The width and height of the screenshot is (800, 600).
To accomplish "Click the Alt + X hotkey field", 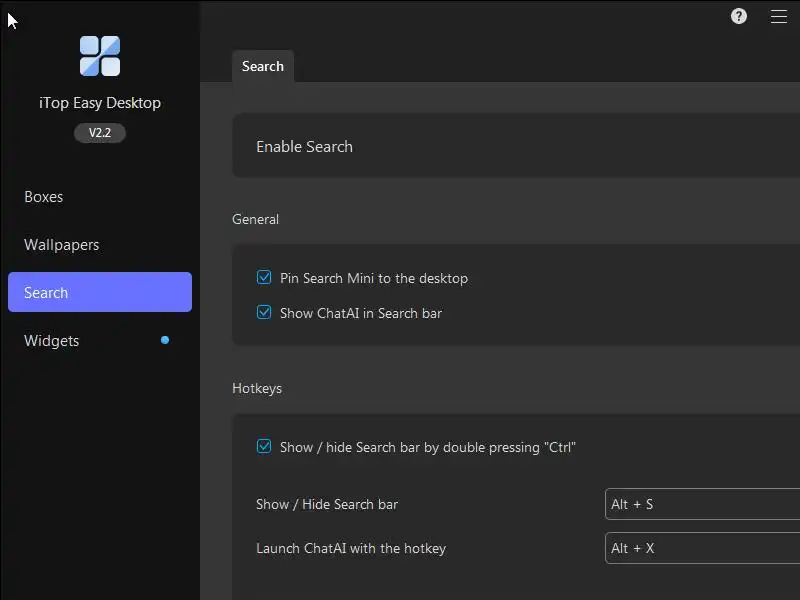I will 702,548.
